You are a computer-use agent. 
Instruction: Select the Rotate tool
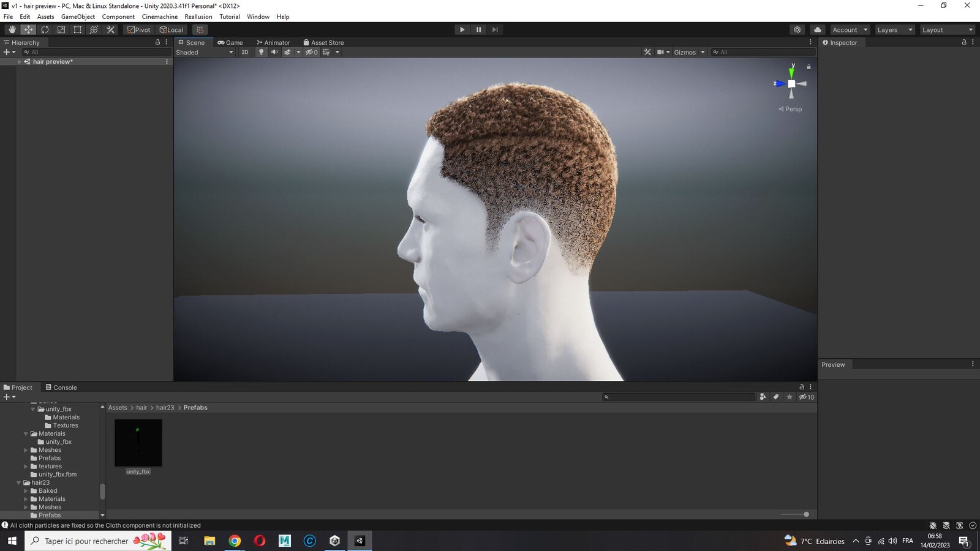click(x=45, y=29)
